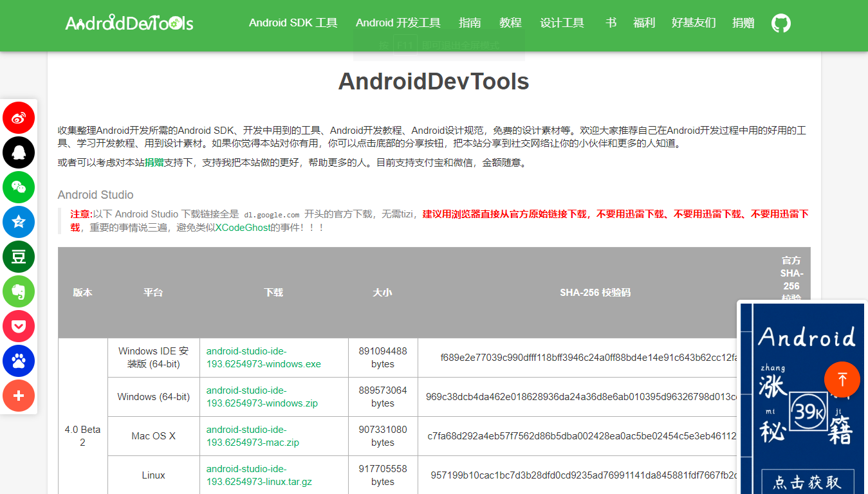Click the 平台 column header
This screenshot has width=868, height=494.
(x=153, y=293)
